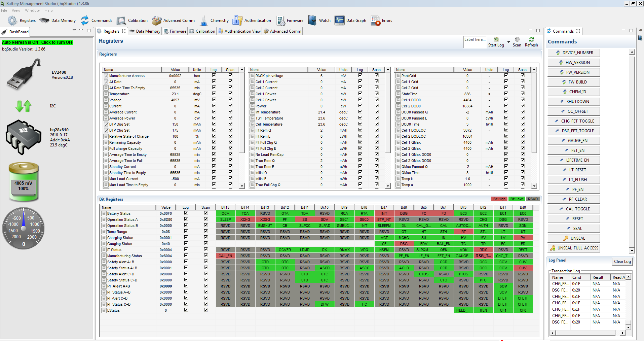The image size is (644, 341).
Task: Click the Name column header in Transaction Log
Action: 560,277
